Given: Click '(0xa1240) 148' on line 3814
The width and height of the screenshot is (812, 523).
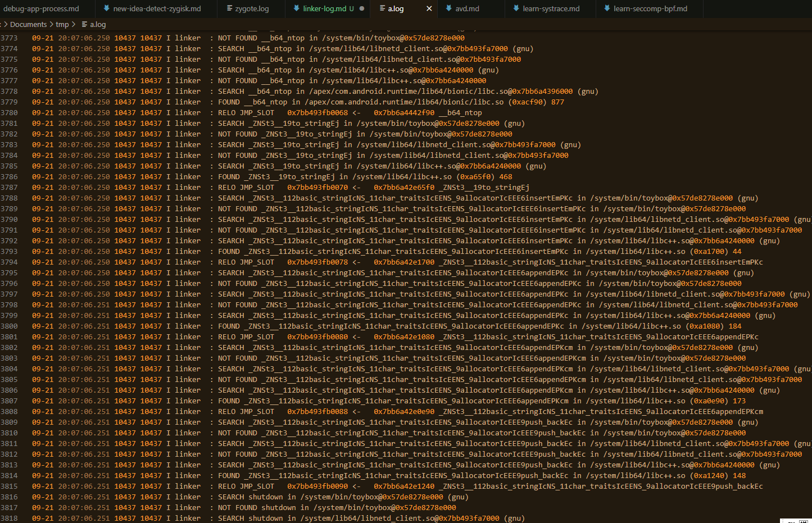Looking at the screenshot, I should coord(718,476).
